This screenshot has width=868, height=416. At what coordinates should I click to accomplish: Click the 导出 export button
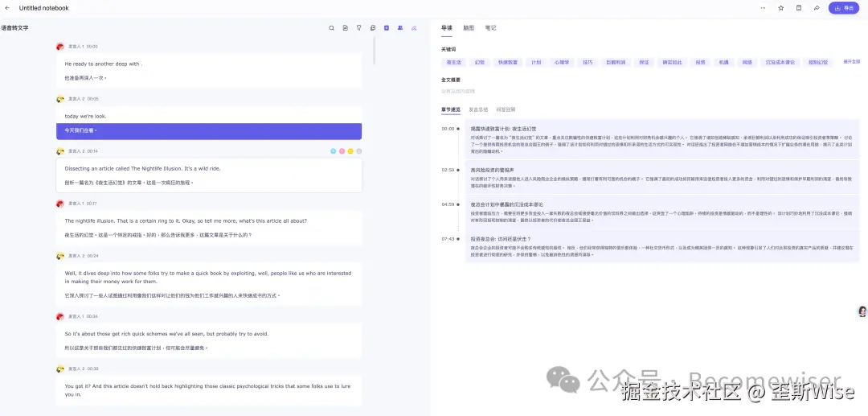point(844,8)
